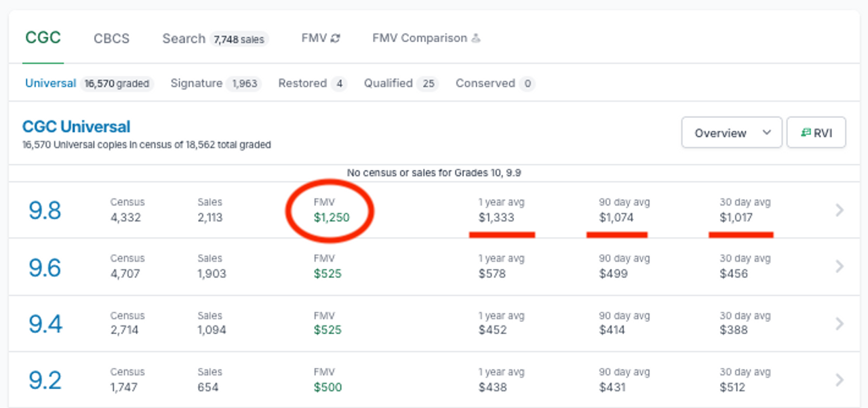868x408 pixels.
Task: Expand the 9.8 grade row chevron
Action: coord(840,210)
